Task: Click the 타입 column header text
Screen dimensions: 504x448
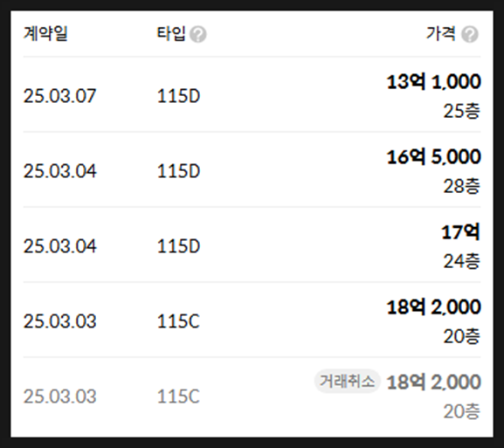Action: click(x=171, y=33)
